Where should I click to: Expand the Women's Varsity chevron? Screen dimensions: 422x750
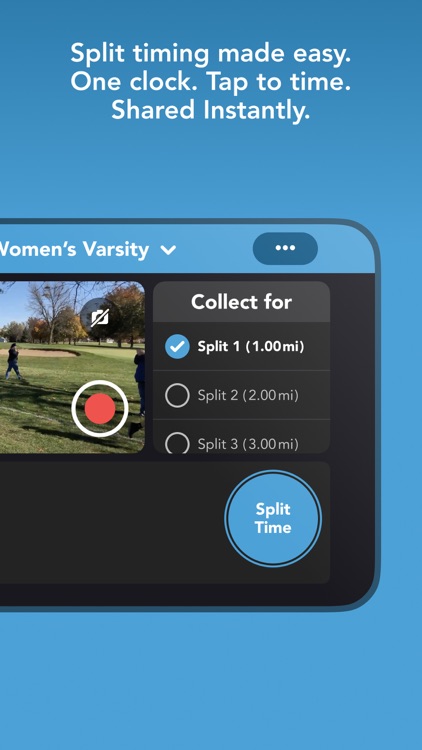[168, 250]
